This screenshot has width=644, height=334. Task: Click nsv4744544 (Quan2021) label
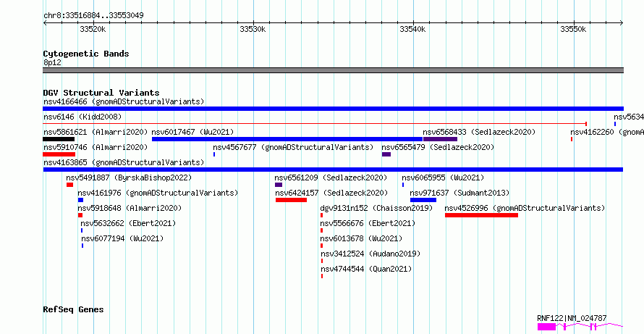366,269
